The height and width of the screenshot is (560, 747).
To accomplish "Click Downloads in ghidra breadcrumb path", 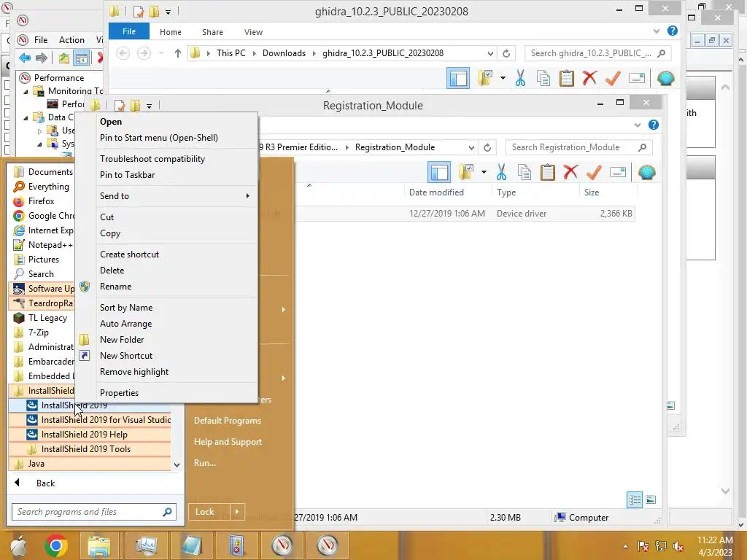I will pyautogui.click(x=284, y=53).
